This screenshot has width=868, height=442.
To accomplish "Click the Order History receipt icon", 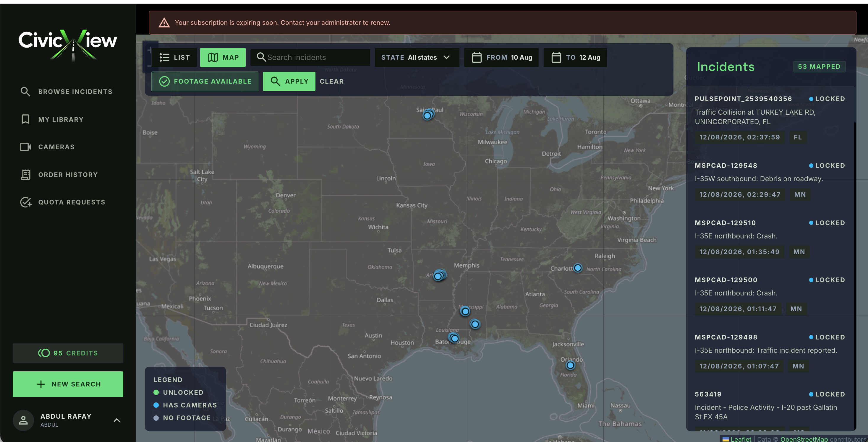I will [x=25, y=175].
